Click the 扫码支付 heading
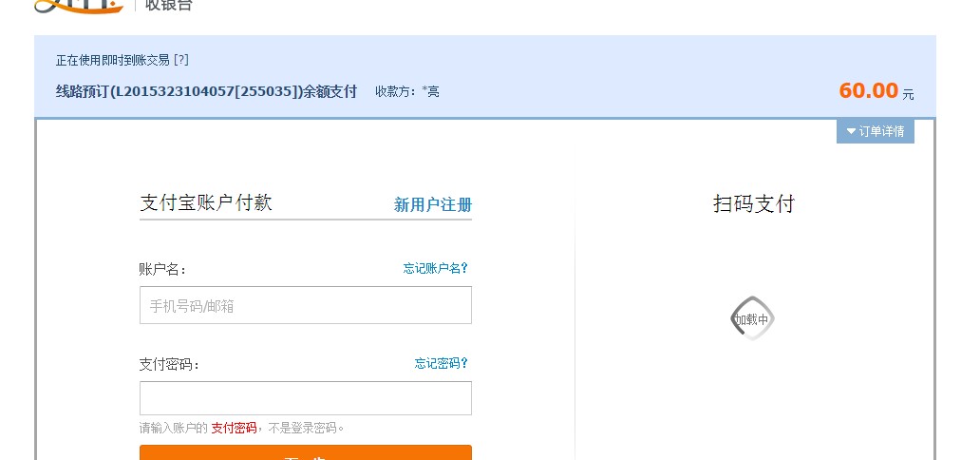980x460 pixels. point(753,204)
